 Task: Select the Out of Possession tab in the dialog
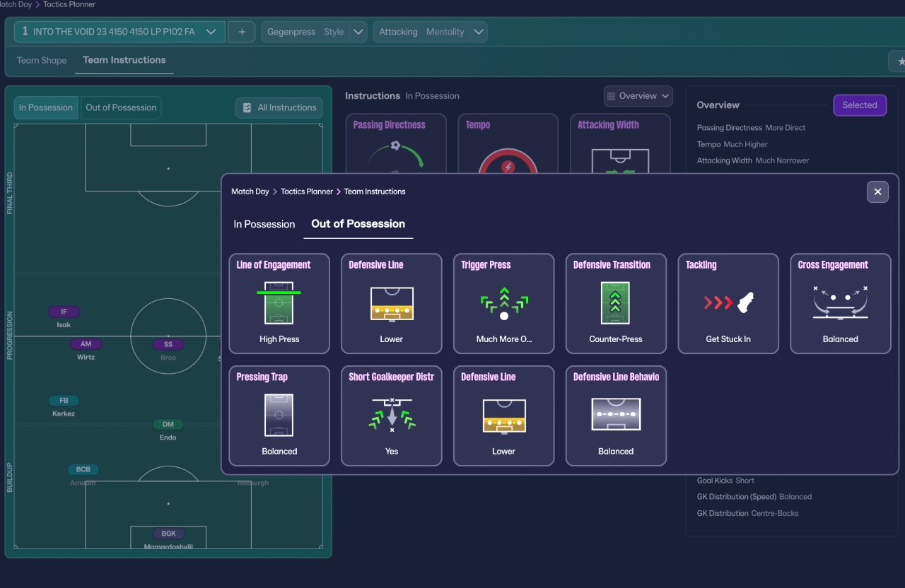pyautogui.click(x=358, y=224)
